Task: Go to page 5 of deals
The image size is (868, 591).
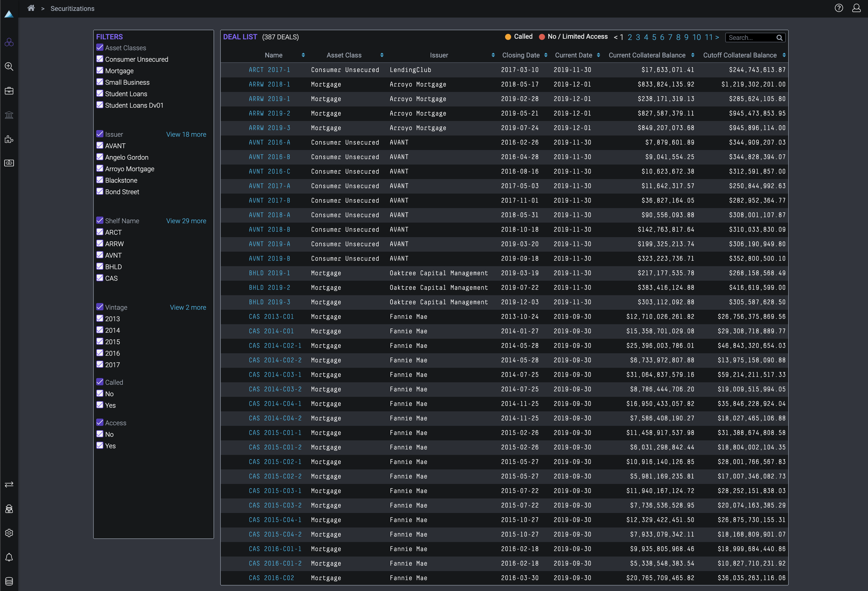Action: coord(654,38)
